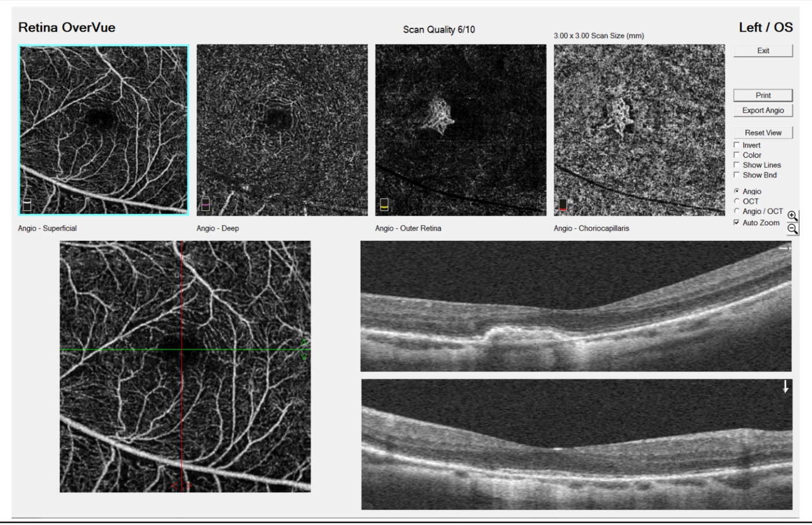
Task: Click the segmentation layer icon on Superficial angio
Action: [x=27, y=204]
